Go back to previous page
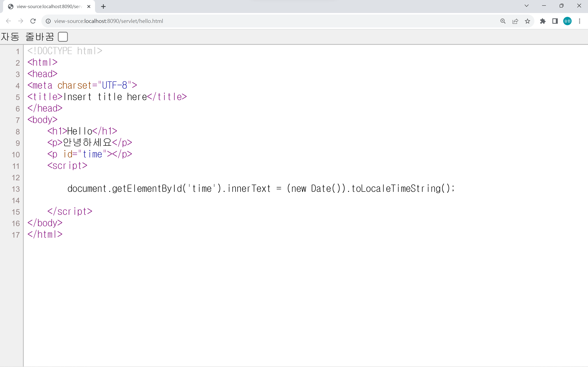Image resolution: width=588 pixels, height=367 pixels. click(9, 21)
